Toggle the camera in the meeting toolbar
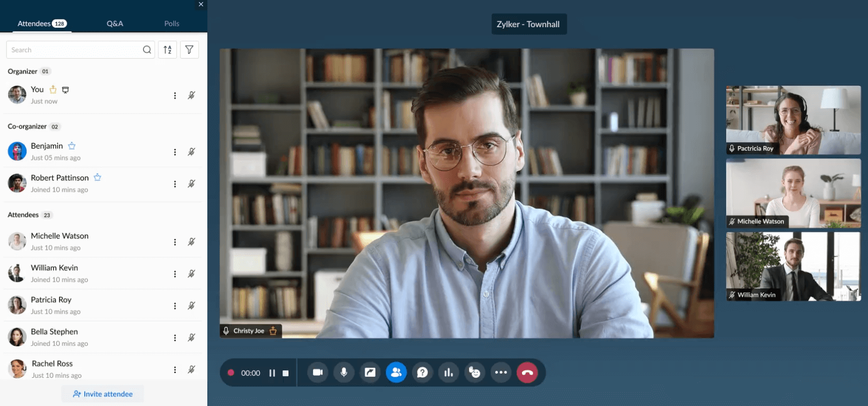This screenshot has width=868, height=406. [x=318, y=372]
